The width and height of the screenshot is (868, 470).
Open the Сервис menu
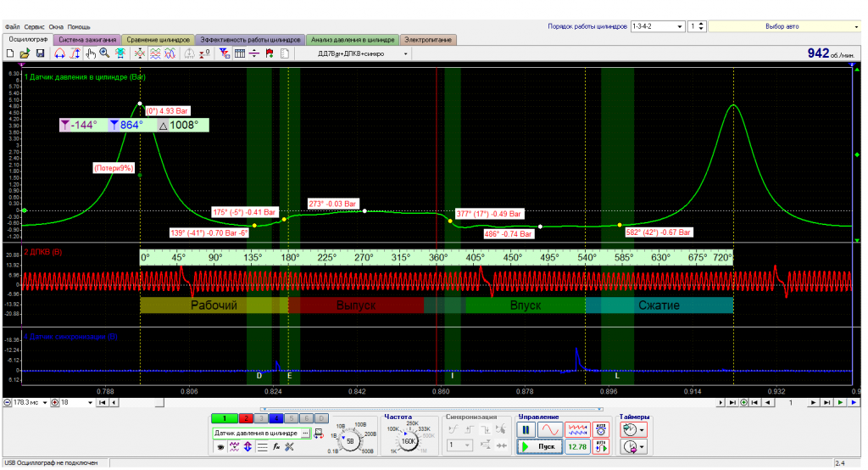pyautogui.click(x=34, y=26)
